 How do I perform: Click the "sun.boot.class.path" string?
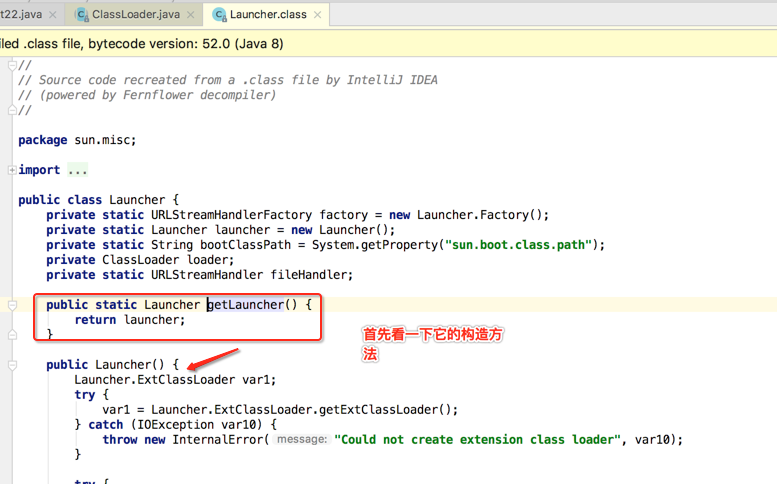coord(519,245)
